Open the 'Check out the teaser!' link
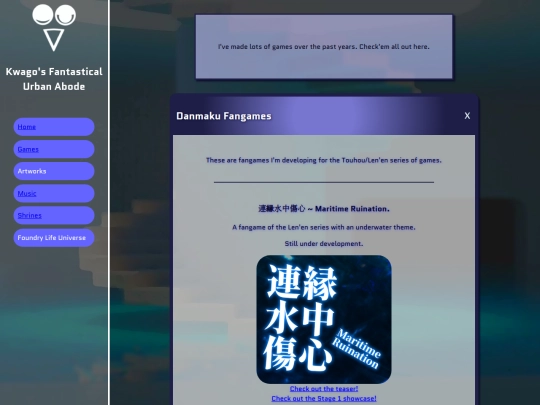 324,388
